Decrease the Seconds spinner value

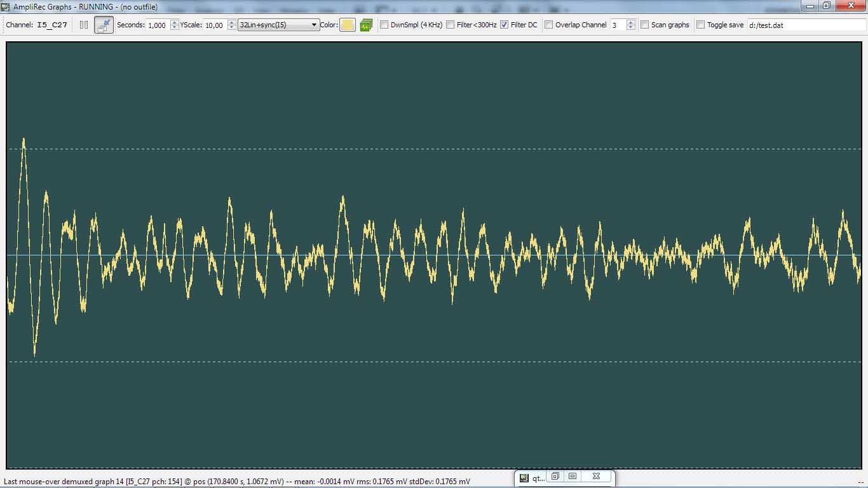click(x=175, y=28)
